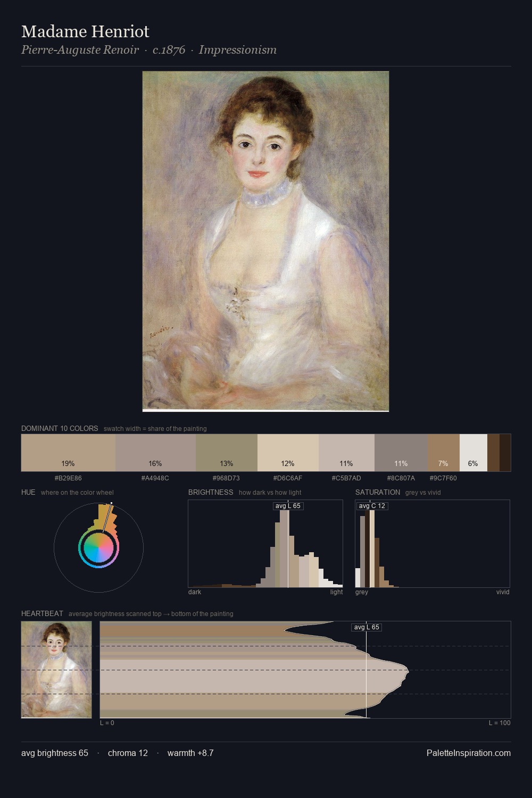Click the hue color wheel center
Screen dimensions: 532x798
tap(98, 547)
